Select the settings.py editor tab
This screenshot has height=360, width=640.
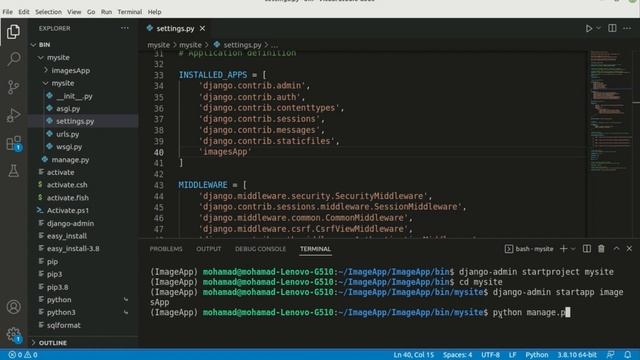[176, 28]
